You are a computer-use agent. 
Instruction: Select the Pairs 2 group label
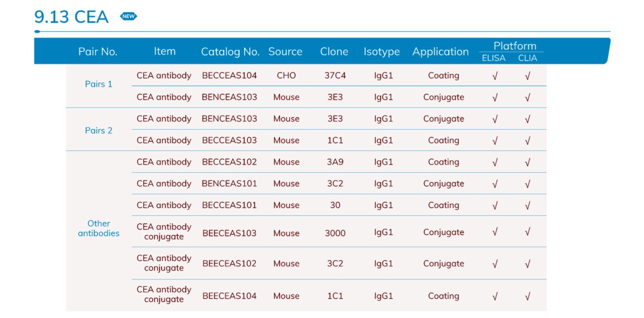click(x=99, y=131)
